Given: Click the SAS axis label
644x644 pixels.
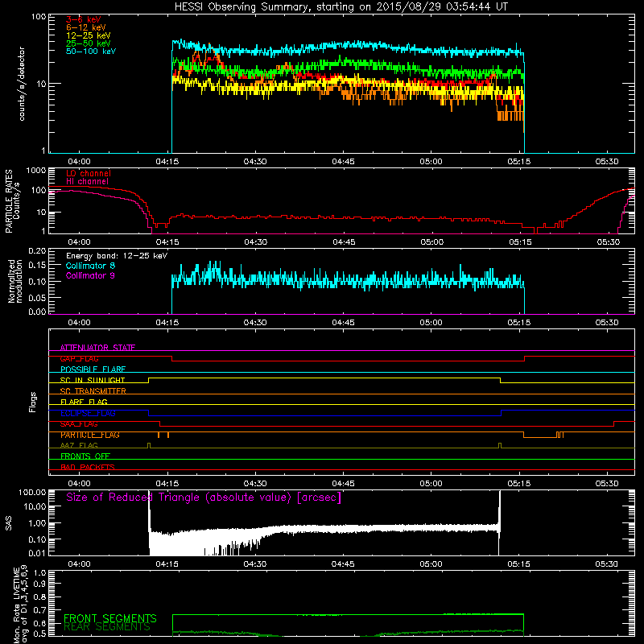Looking at the screenshot, I should tap(9, 523).
